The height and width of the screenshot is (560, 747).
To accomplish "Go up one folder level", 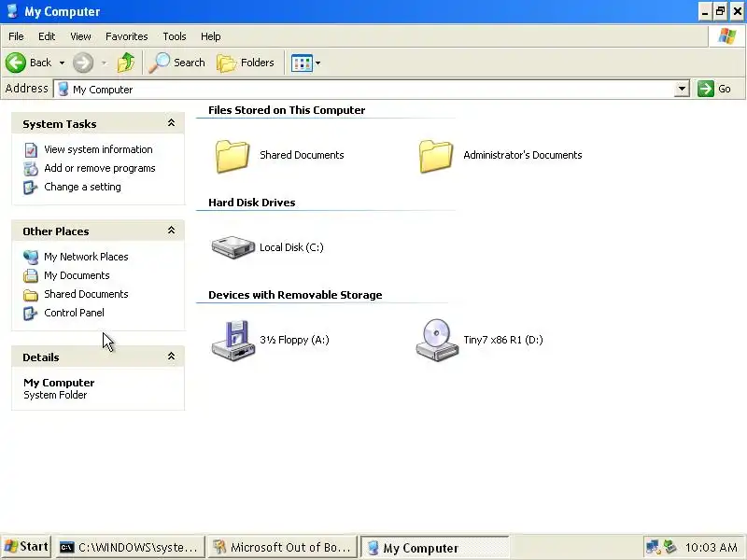I will tap(126, 63).
